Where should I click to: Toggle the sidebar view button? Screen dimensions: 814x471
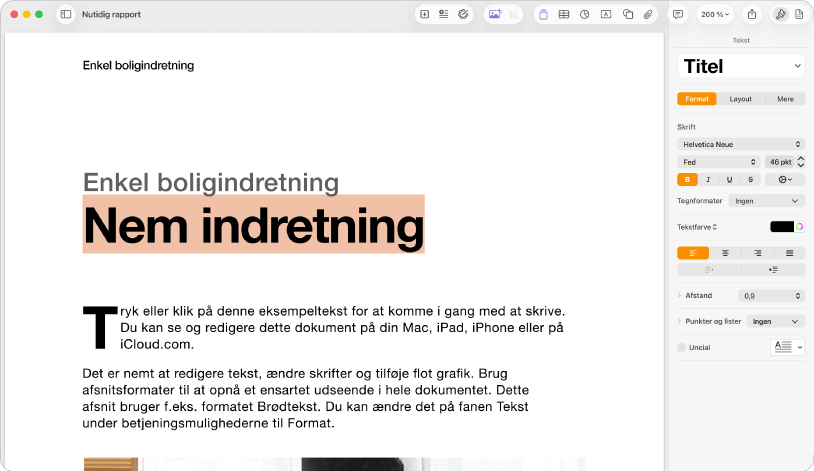click(66, 15)
